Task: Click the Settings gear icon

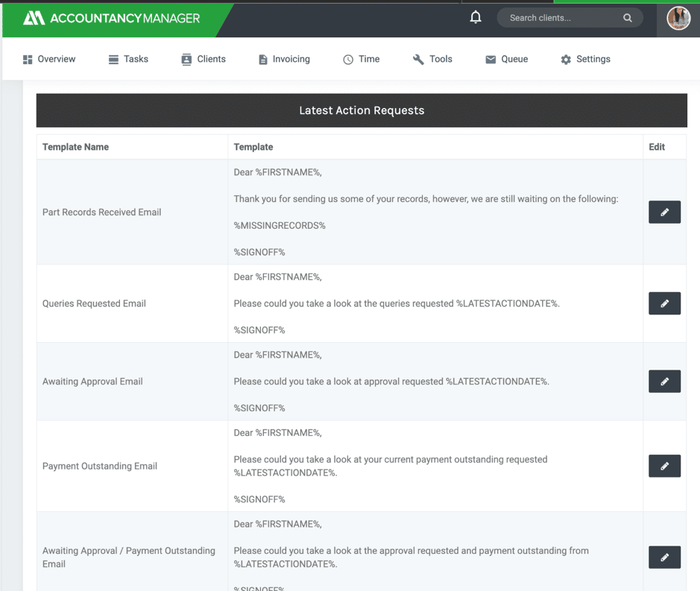Action: [x=566, y=60]
